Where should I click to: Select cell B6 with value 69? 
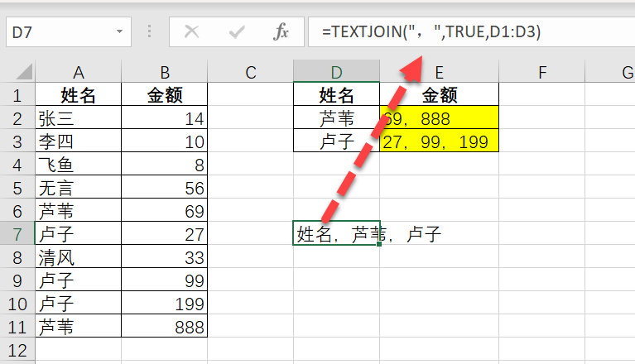(165, 211)
